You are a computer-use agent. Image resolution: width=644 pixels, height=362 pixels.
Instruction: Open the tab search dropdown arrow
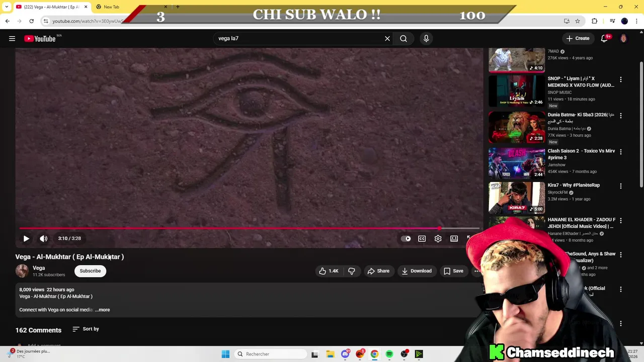6,7
